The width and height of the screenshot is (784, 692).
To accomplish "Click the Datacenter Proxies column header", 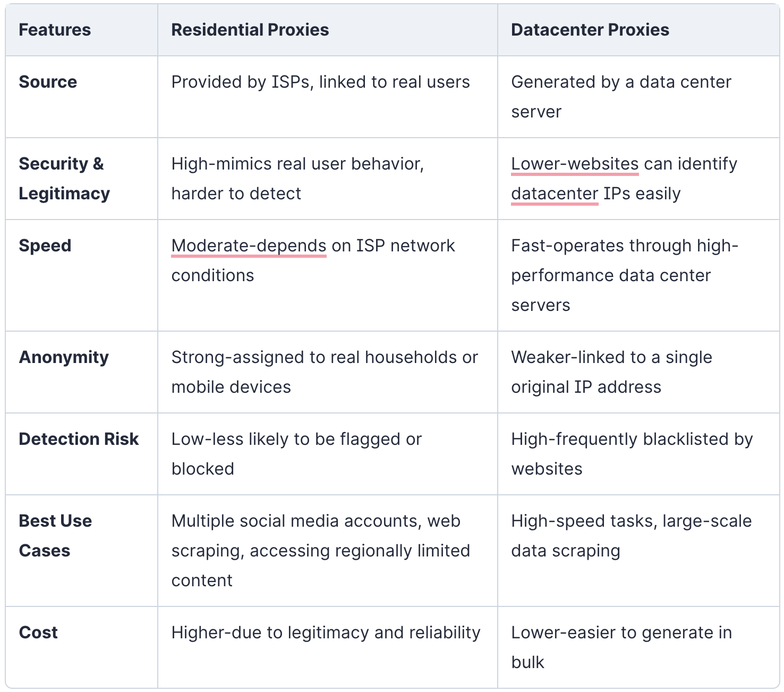I will (x=590, y=30).
